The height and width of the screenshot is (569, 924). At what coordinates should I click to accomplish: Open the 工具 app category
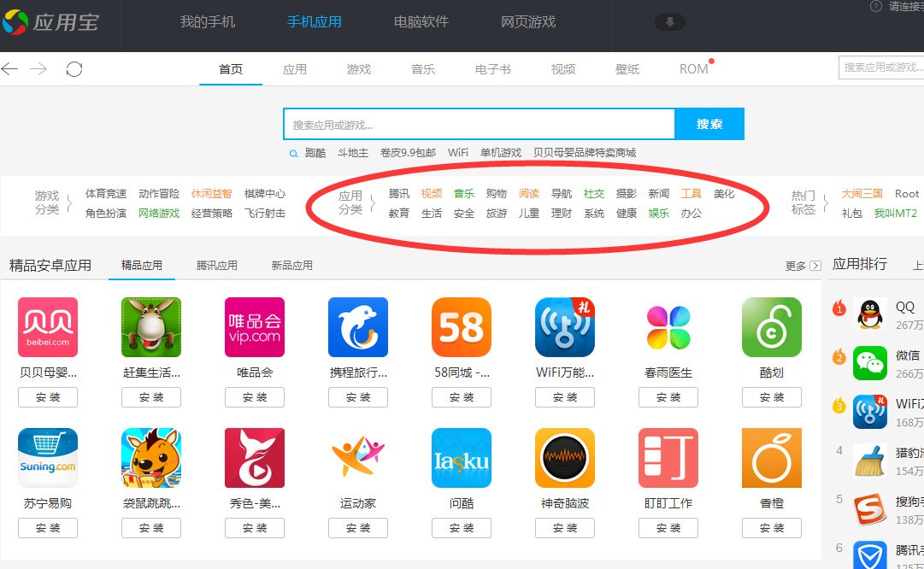[x=692, y=194]
